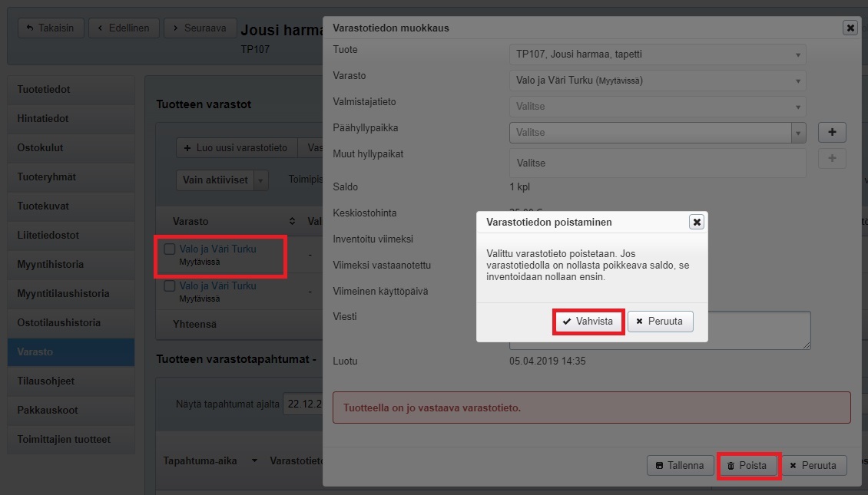Click the Tallenna save button

681,465
